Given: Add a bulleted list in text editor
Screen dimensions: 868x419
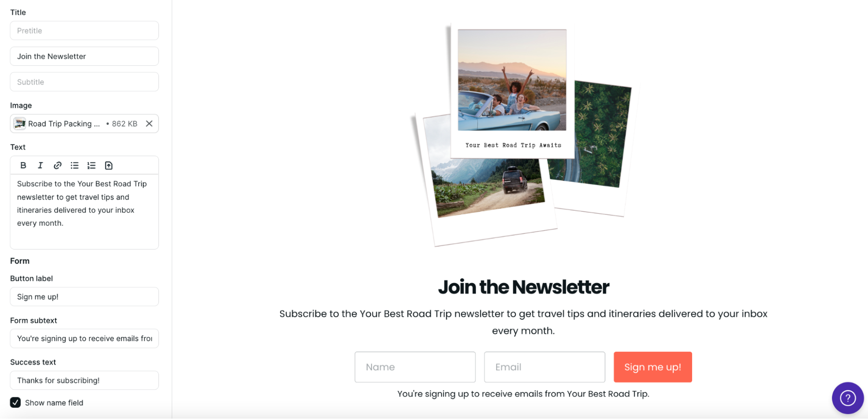Looking at the screenshot, I should [x=75, y=166].
